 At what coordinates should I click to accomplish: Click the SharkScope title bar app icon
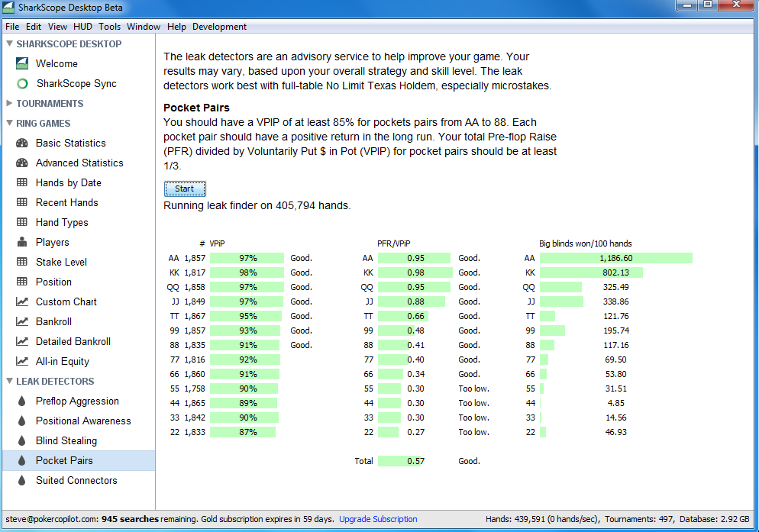point(8,8)
